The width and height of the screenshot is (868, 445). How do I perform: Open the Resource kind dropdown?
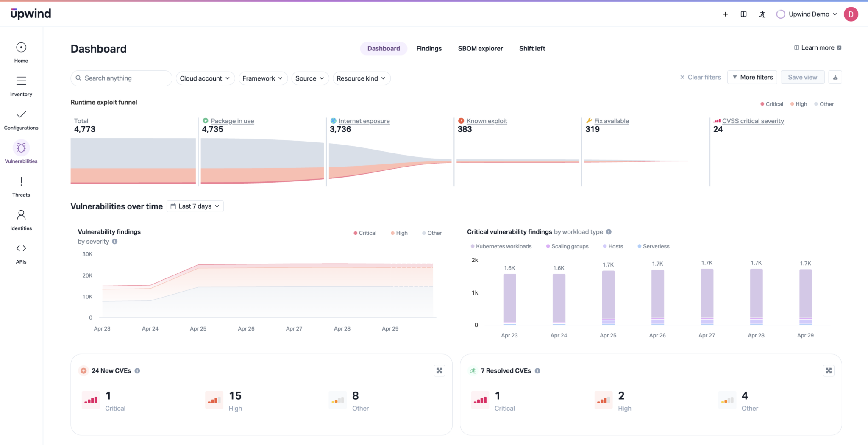(x=362, y=78)
